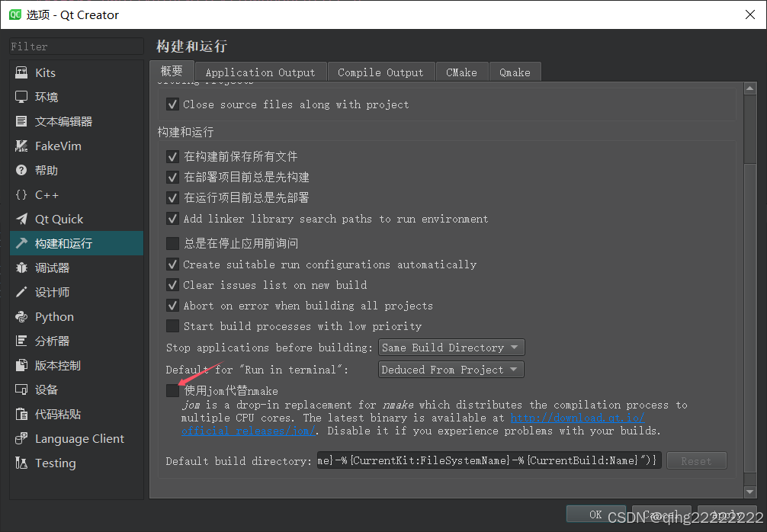Open the Deduced From Project dropdown
The height and width of the screenshot is (532, 767).
pos(450,369)
